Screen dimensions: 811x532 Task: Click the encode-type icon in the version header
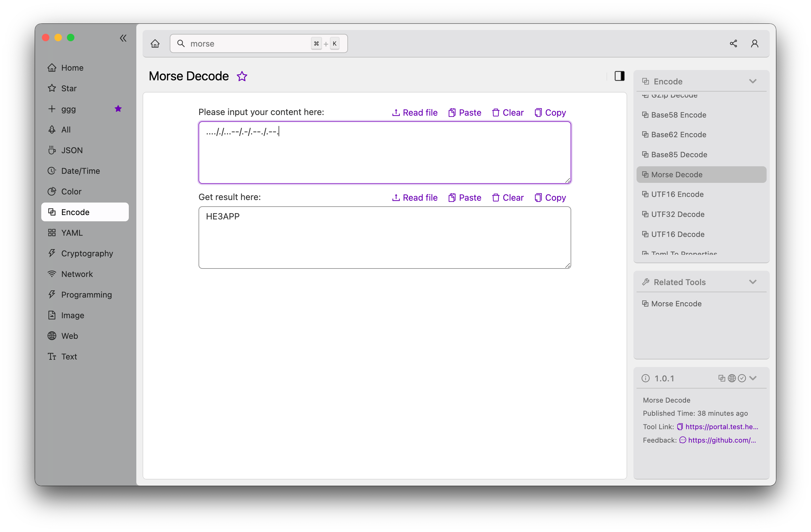pyautogui.click(x=722, y=378)
